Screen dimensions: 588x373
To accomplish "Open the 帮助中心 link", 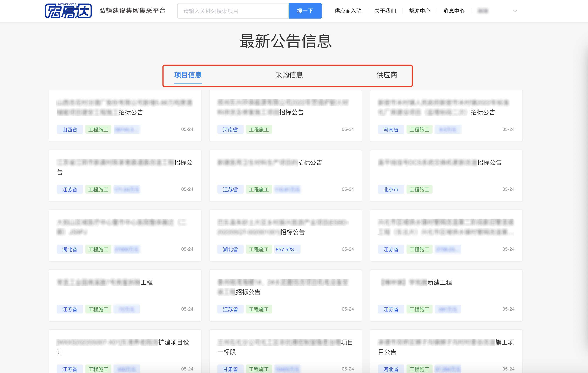I will [419, 11].
